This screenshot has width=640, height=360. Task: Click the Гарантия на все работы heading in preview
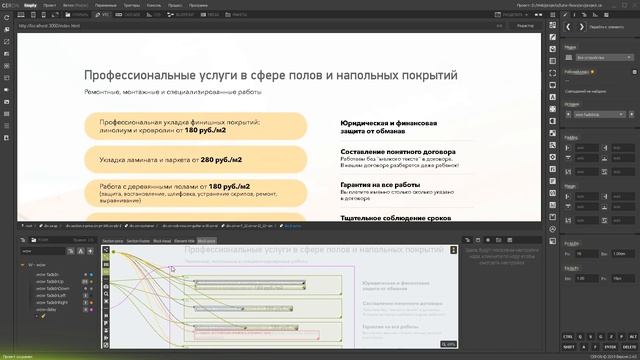click(380, 184)
